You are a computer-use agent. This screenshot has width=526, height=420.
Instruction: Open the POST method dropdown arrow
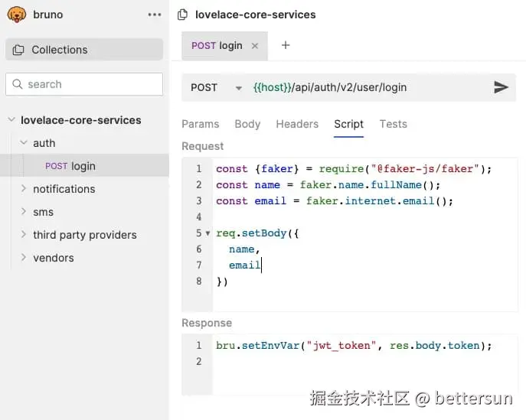(239, 88)
